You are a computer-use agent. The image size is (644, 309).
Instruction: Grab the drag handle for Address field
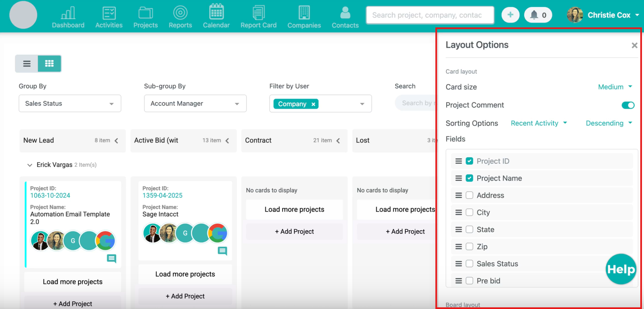coord(458,195)
